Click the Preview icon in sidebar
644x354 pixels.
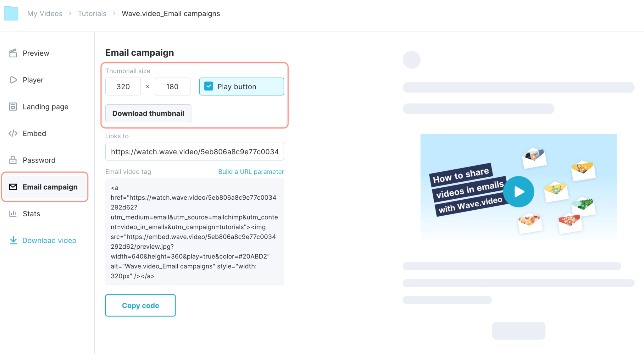pyautogui.click(x=13, y=53)
